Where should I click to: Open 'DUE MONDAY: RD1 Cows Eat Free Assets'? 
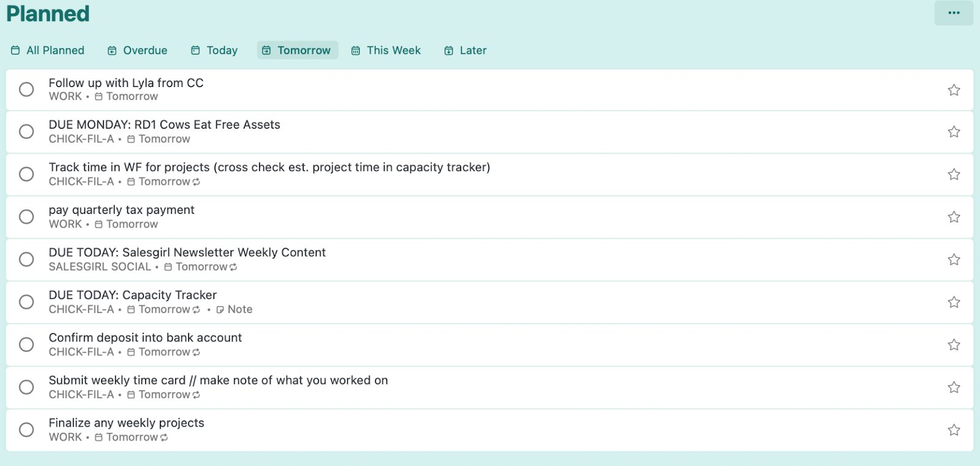164,125
